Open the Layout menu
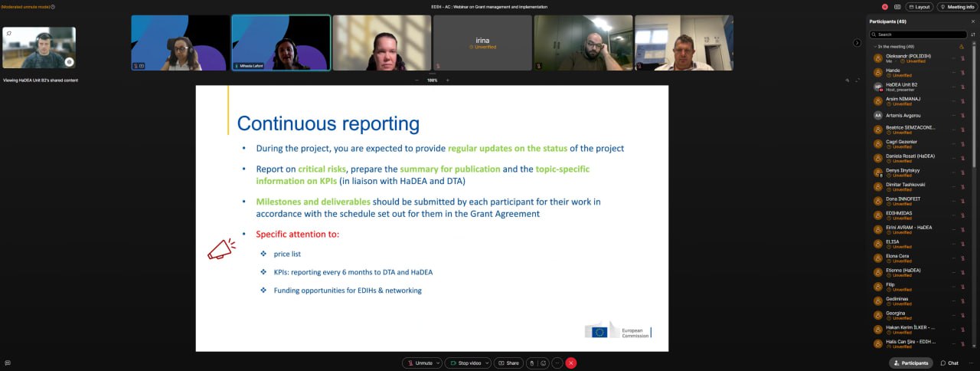The width and height of the screenshot is (980, 371). click(919, 7)
